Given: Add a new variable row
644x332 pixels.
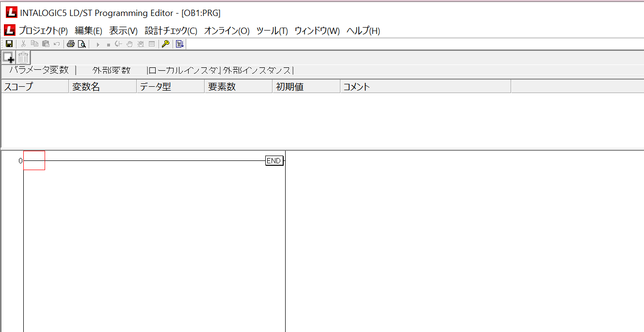Looking at the screenshot, I should pyautogui.click(x=9, y=57).
